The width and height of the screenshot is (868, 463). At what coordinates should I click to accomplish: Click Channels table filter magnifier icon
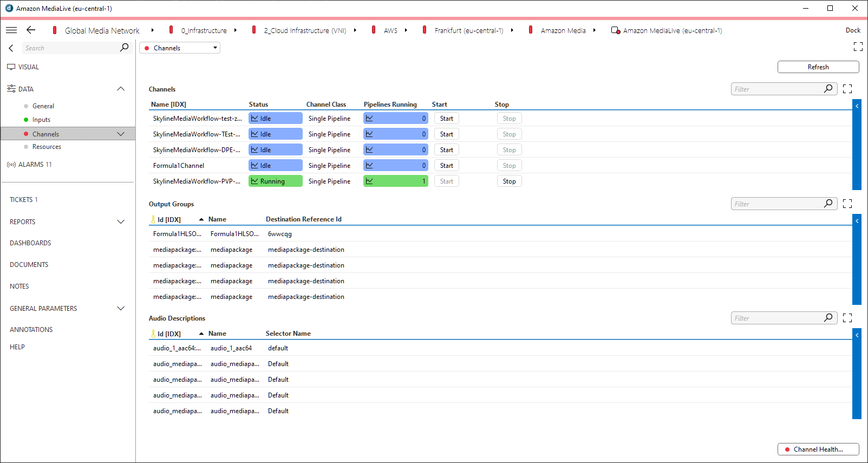pos(828,89)
